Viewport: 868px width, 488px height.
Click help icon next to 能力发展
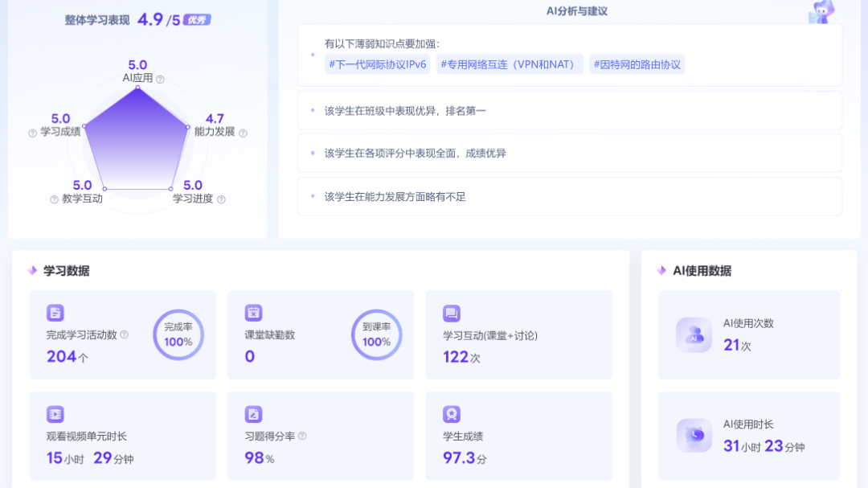click(243, 133)
